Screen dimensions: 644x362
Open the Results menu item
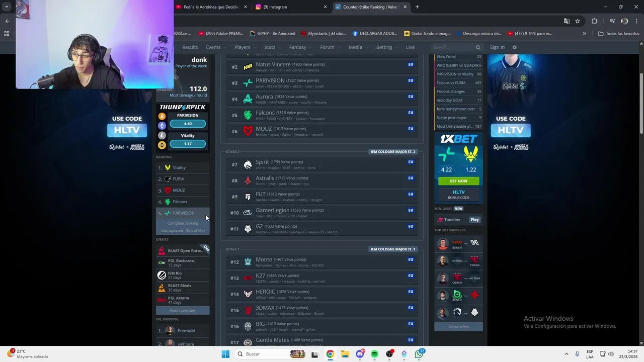[x=190, y=47]
